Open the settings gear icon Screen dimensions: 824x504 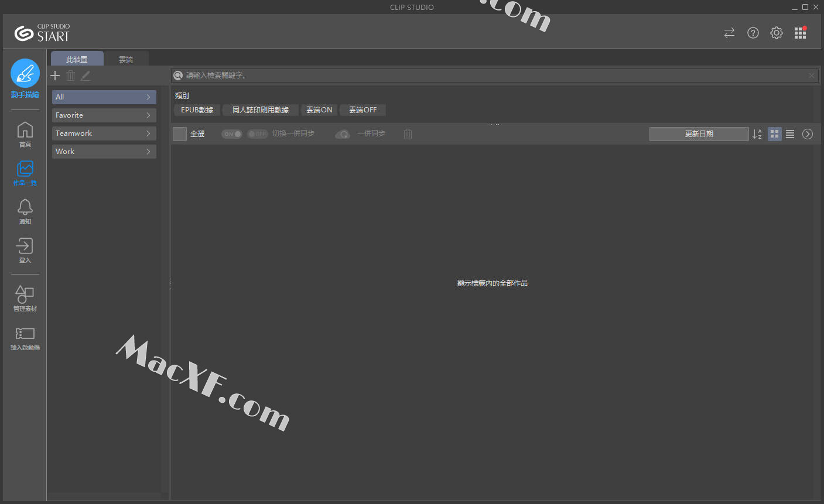[777, 33]
